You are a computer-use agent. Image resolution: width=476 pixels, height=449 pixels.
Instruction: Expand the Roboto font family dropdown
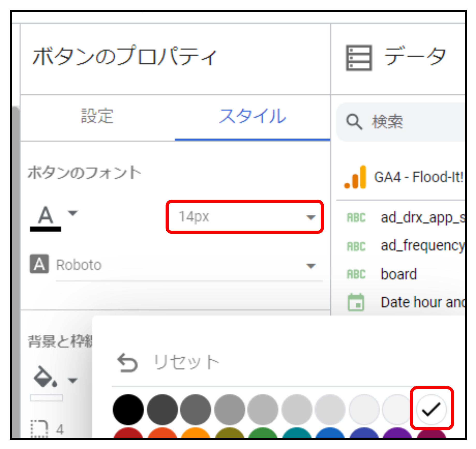tap(310, 266)
